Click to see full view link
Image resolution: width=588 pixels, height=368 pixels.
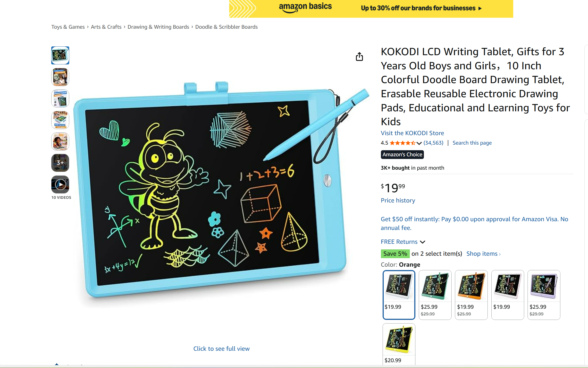point(221,349)
